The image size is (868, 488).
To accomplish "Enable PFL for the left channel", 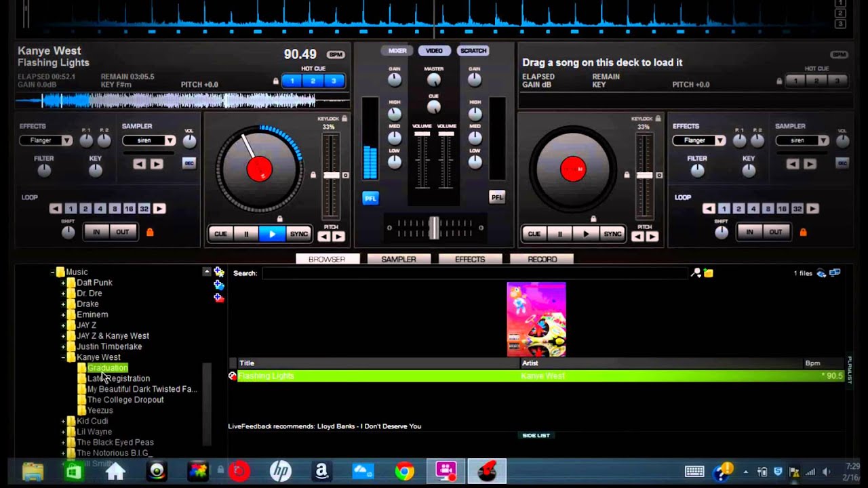I will (370, 198).
